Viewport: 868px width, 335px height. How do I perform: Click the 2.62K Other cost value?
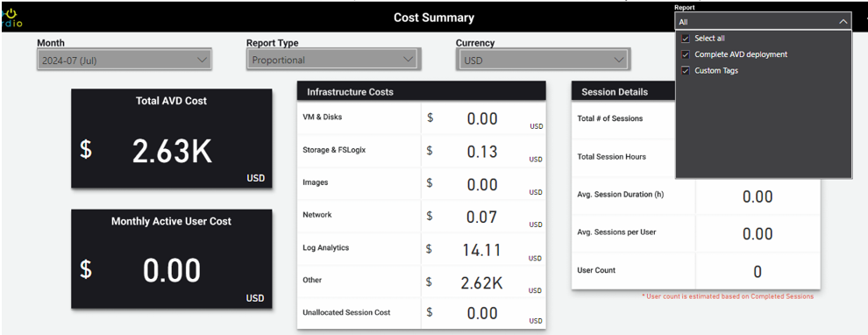click(481, 283)
